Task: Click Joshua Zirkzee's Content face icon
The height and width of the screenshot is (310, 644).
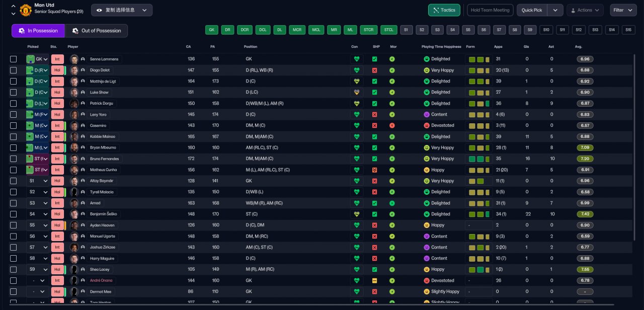Action: 427,247
